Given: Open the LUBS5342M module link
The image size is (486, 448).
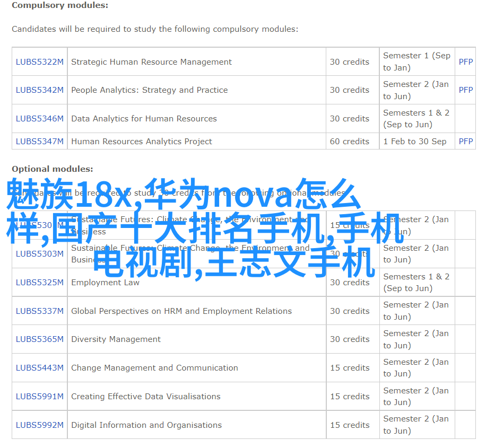Looking at the screenshot, I should pos(40,90).
